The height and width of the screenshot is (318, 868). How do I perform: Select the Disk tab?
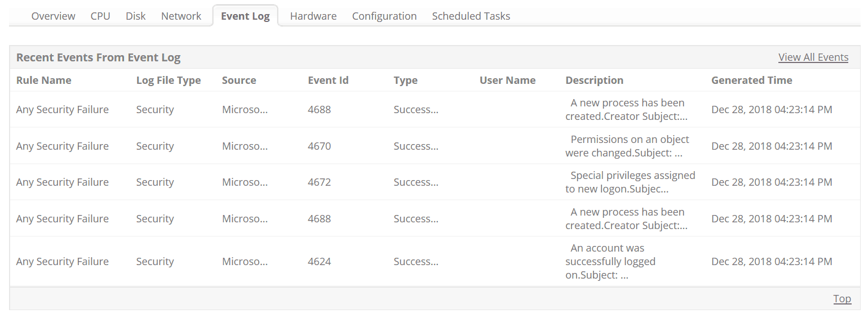(135, 16)
